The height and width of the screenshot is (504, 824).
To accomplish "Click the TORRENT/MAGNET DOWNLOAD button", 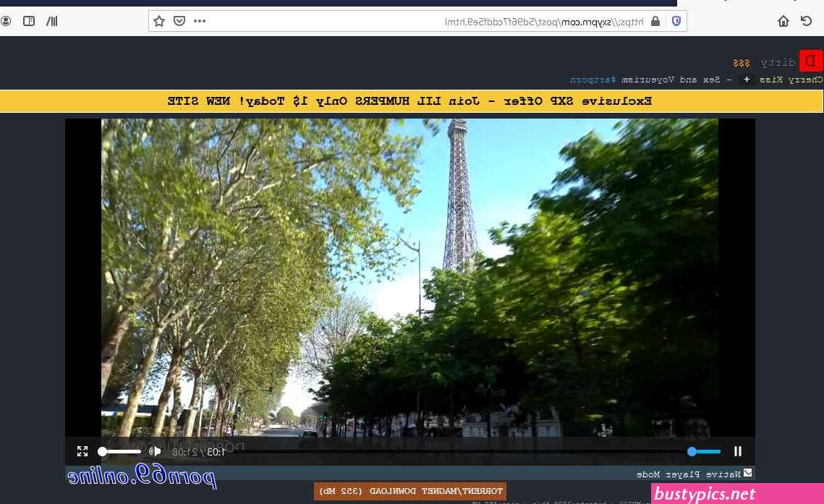I will [410, 491].
